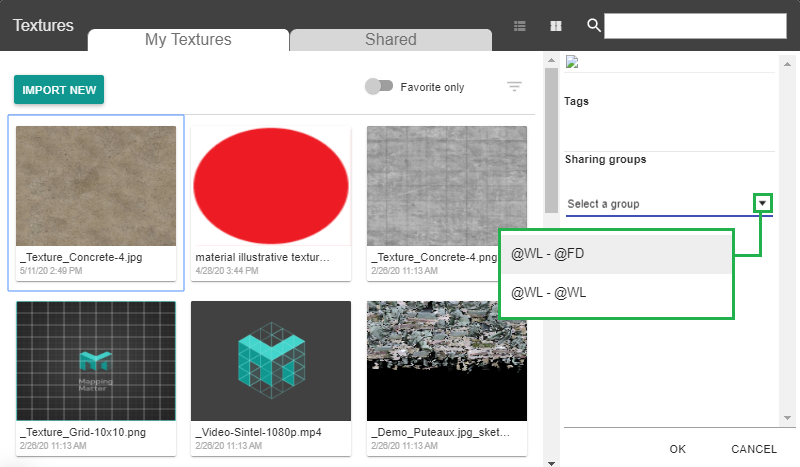The height and width of the screenshot is (467, 800).
Task: Click the CANCEL button
Action: (754, 449)
